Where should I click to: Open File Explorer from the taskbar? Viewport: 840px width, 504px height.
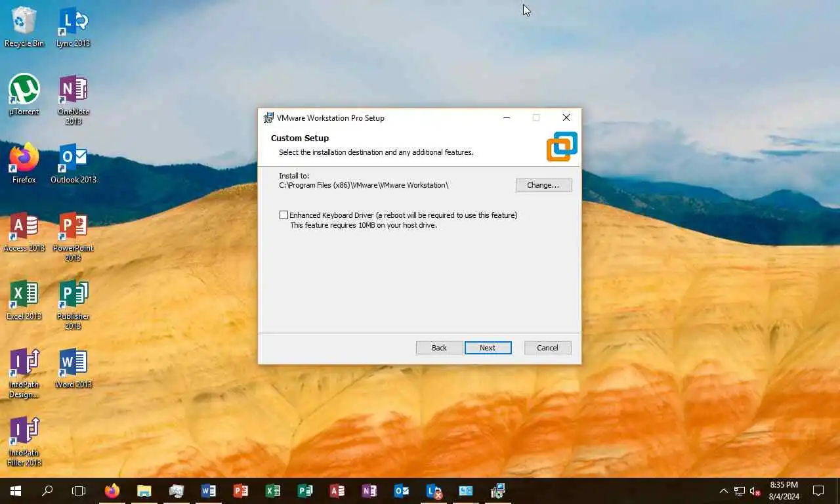pyautogui.click(x=144, y=491)
